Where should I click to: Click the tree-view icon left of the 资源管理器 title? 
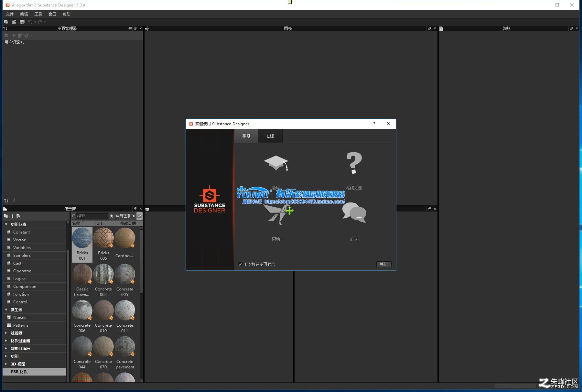click(5, 28)
